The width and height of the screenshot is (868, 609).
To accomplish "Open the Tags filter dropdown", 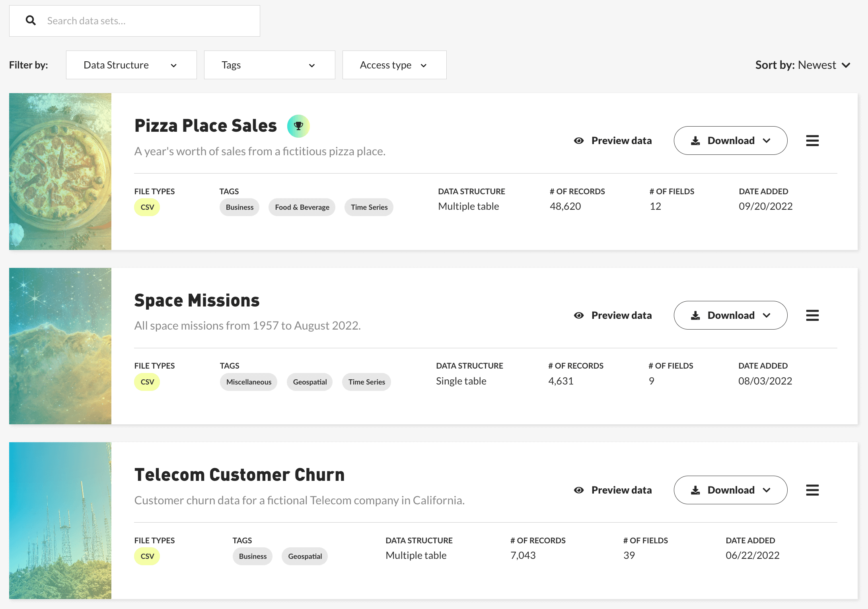I will (269, 65).
